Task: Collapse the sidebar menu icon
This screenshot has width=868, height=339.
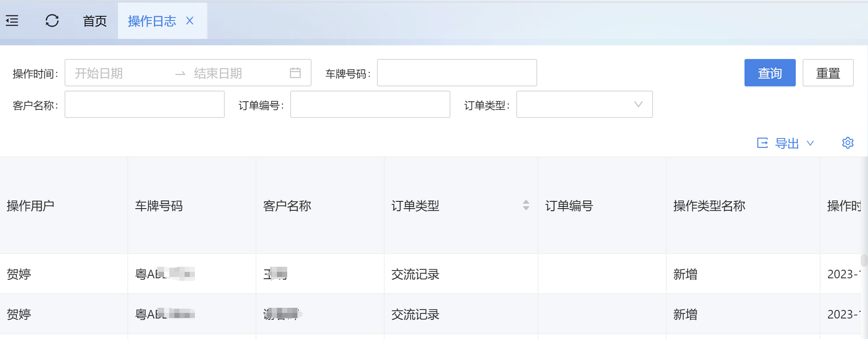Action: pos(12,21)
